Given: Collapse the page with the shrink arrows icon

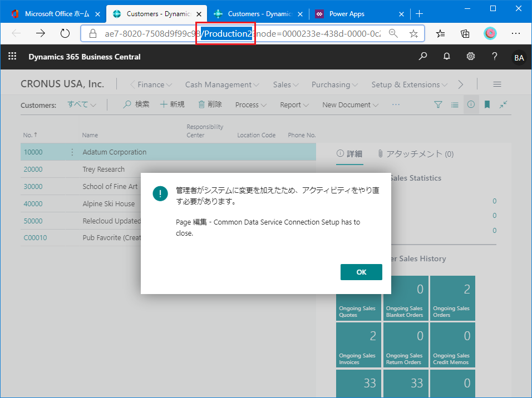Looking at the screenshot, I should click(503, 105).
